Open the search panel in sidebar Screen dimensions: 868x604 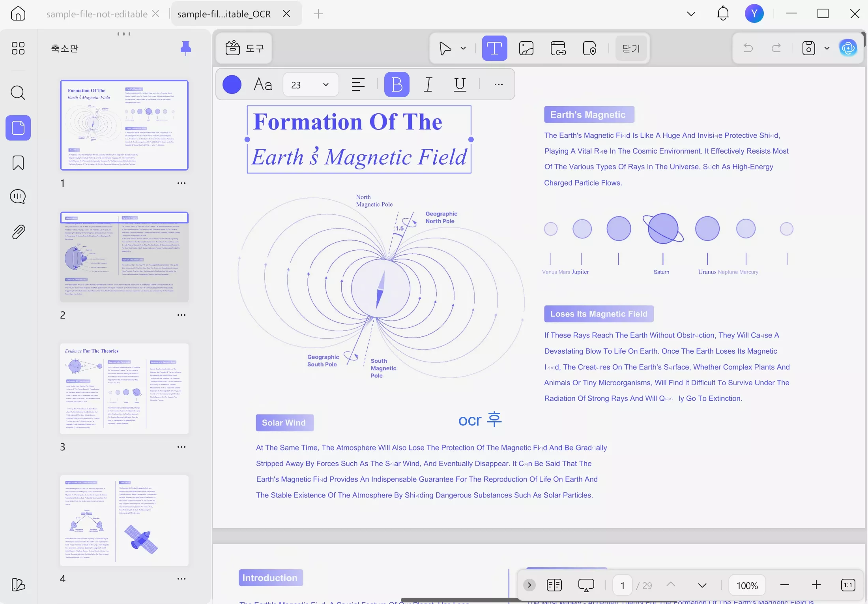[x=18, y=93]
